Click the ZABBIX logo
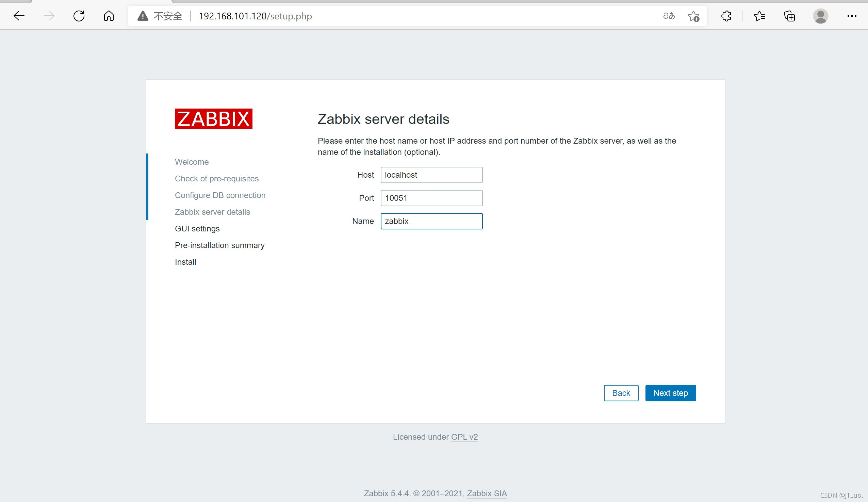 [x=214, y=119]
